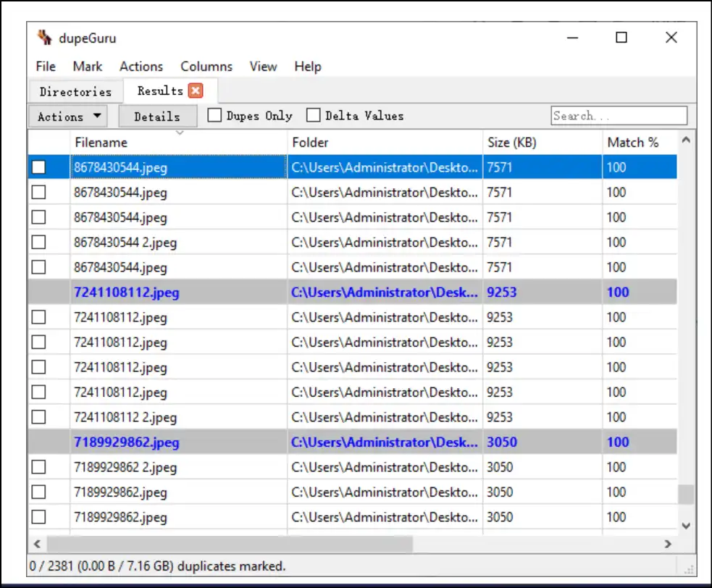Open the Mark menu

tap(88, 67)
